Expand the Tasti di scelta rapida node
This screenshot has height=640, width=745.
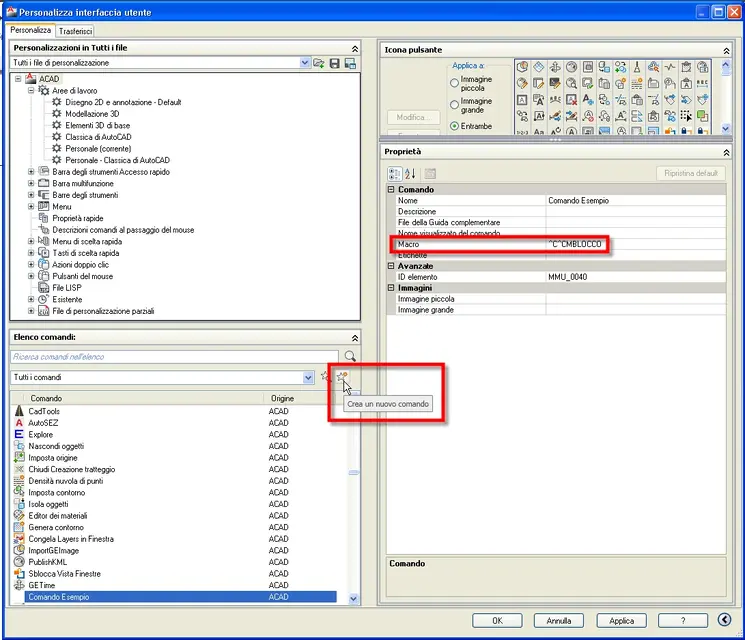pos(31,253)
